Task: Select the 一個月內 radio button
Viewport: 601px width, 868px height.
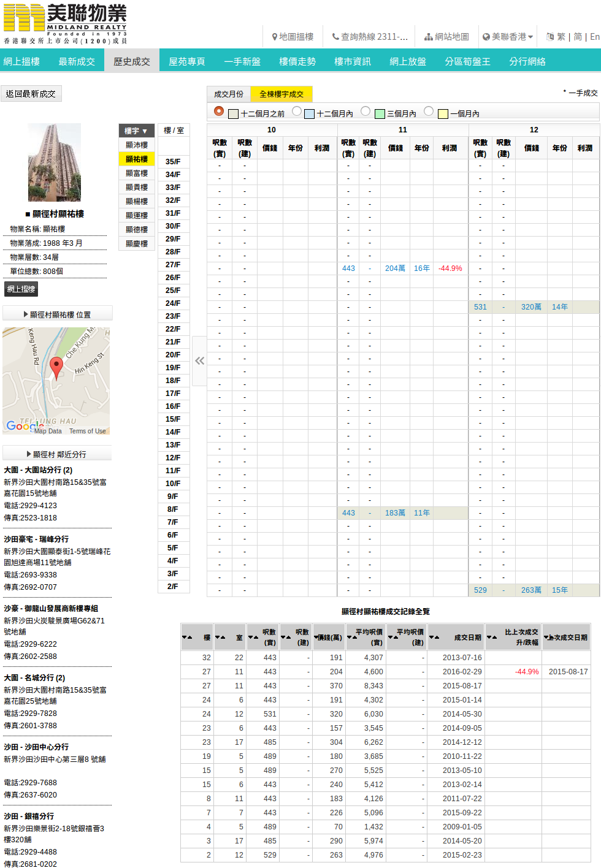Action: (429, 111)
